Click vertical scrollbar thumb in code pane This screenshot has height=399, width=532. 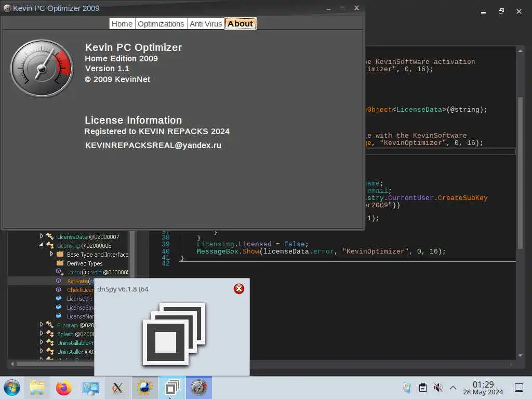pos(520,173)
